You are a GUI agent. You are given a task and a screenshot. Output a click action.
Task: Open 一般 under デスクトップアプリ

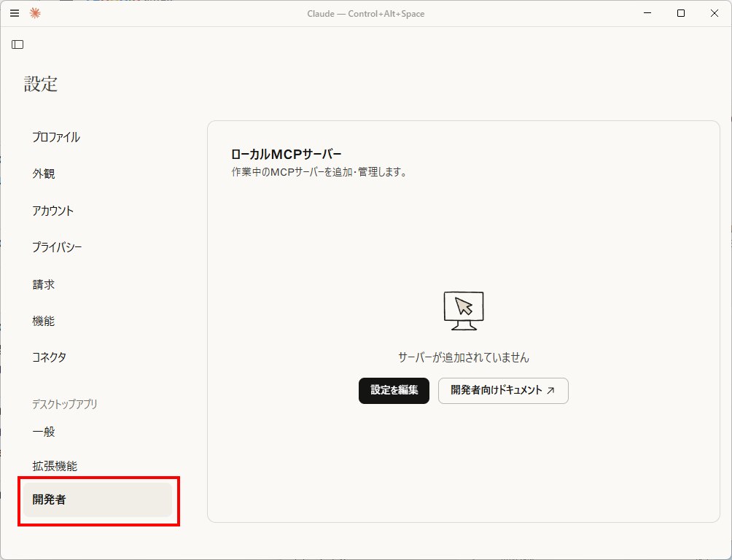click(x=44, y=432)
